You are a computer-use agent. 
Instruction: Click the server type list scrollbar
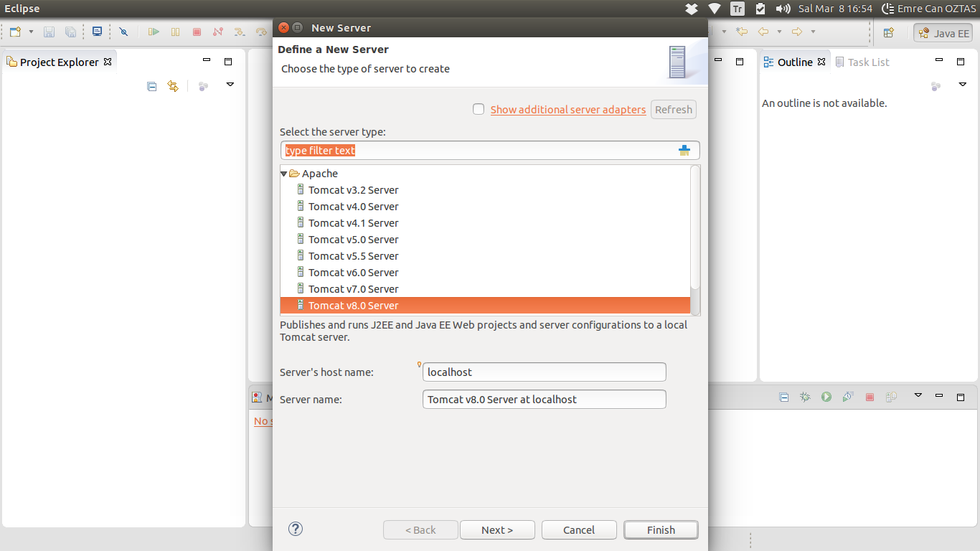[x=694, y=227]
